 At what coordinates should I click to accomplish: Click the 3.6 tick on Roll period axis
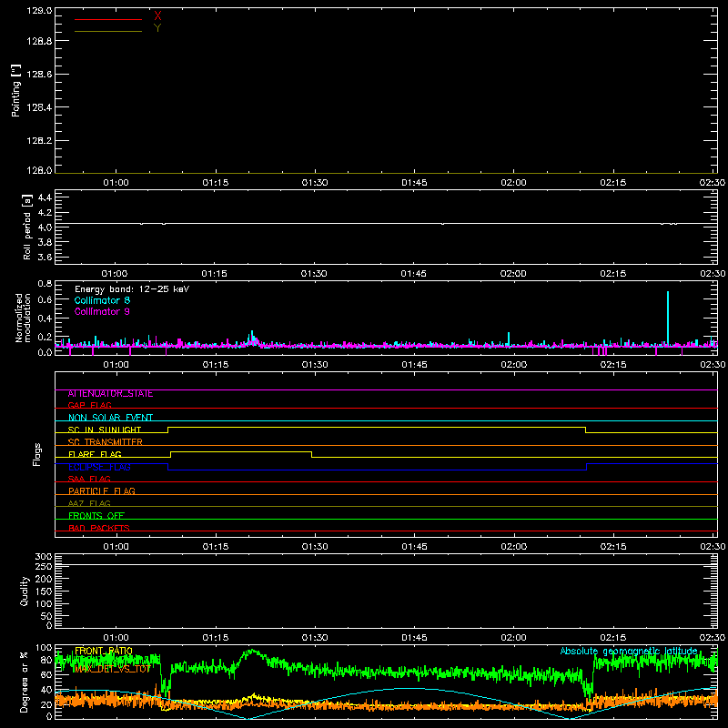coord(45,257)
